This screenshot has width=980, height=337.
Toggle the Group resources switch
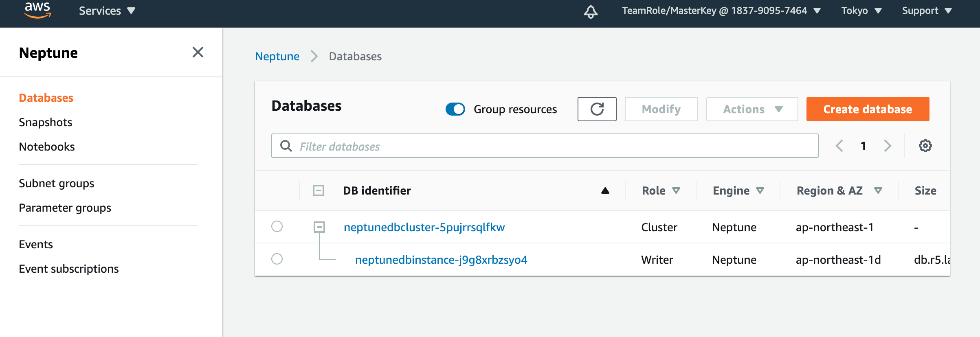(455, 109)
